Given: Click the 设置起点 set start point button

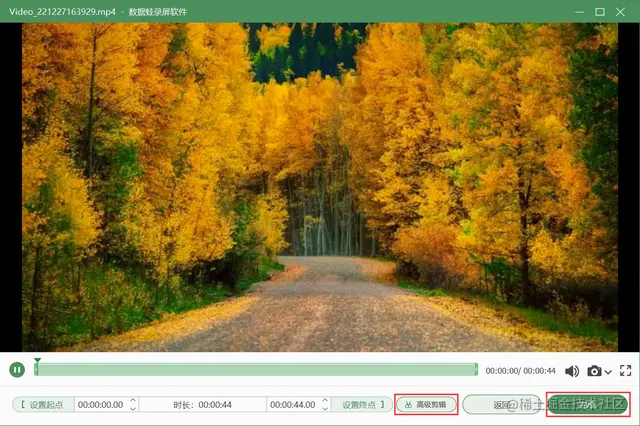Looking at the screenshot, I should tap(43, 405).
